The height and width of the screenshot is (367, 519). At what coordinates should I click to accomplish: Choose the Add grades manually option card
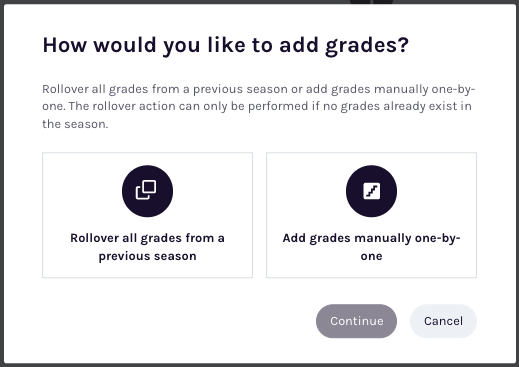[371, 215]
